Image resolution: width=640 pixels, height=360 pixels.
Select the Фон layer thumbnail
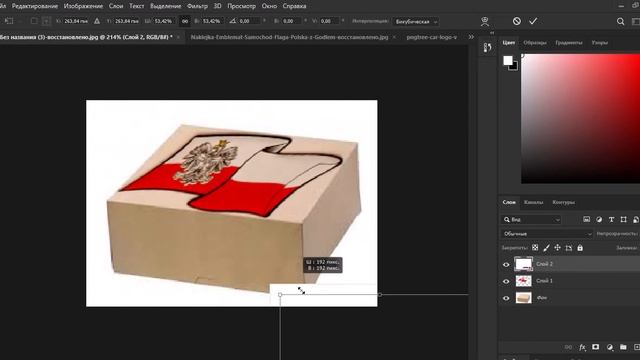524,298
